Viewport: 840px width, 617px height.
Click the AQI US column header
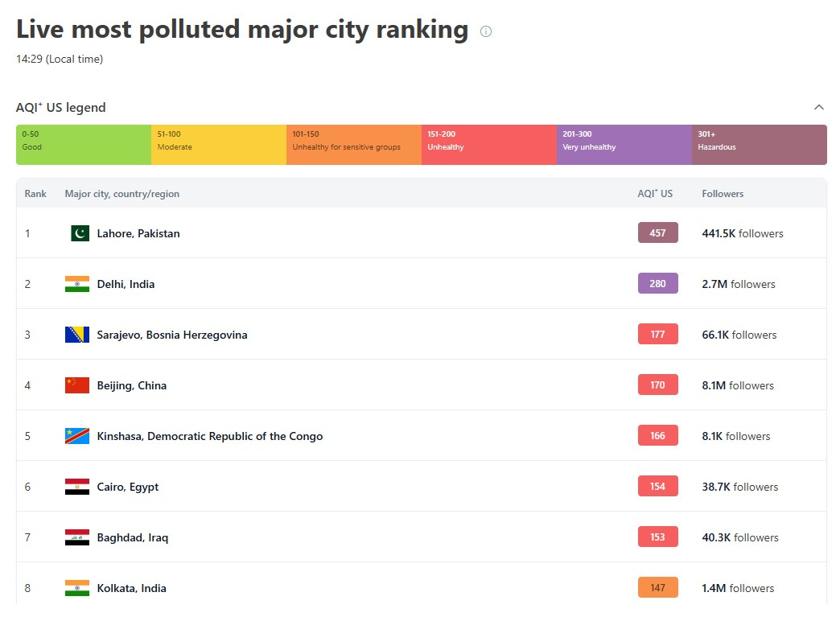point(655,194)
